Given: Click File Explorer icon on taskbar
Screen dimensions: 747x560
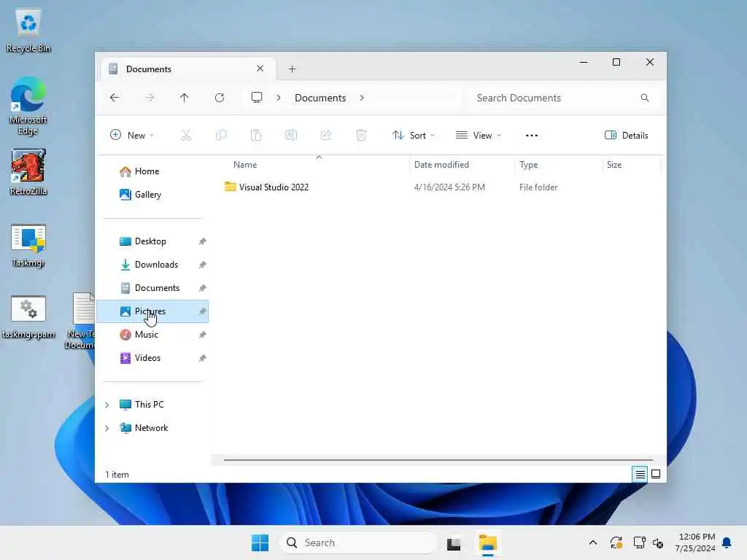Looking at the screenshot, I should click(488, 543).
